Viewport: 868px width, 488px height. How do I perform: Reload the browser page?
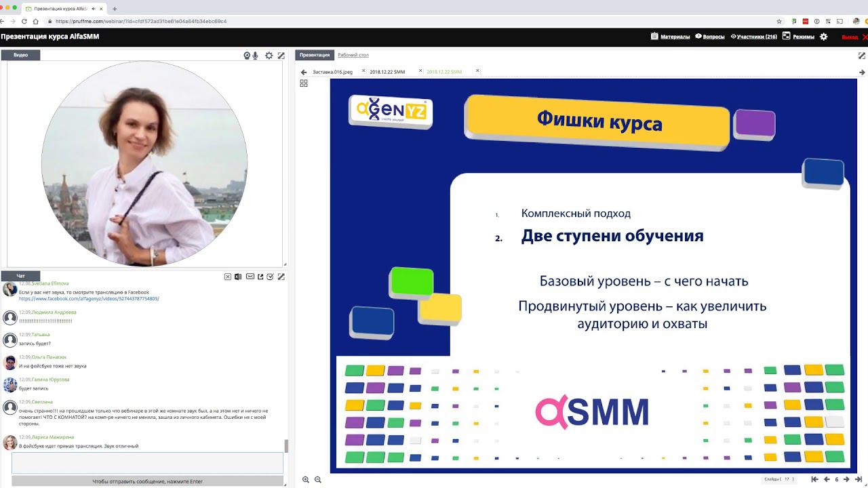click(25, 21)
